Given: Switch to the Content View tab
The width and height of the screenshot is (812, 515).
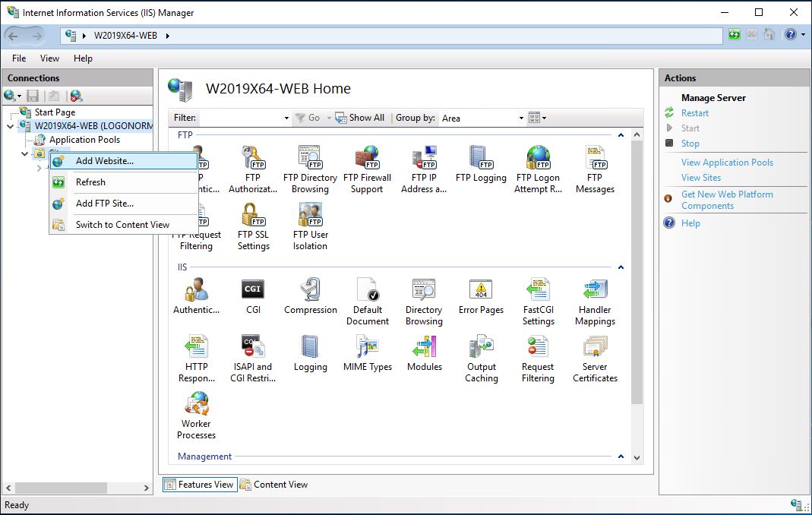Looking at the screenshot, I should (x=274, y=485).
